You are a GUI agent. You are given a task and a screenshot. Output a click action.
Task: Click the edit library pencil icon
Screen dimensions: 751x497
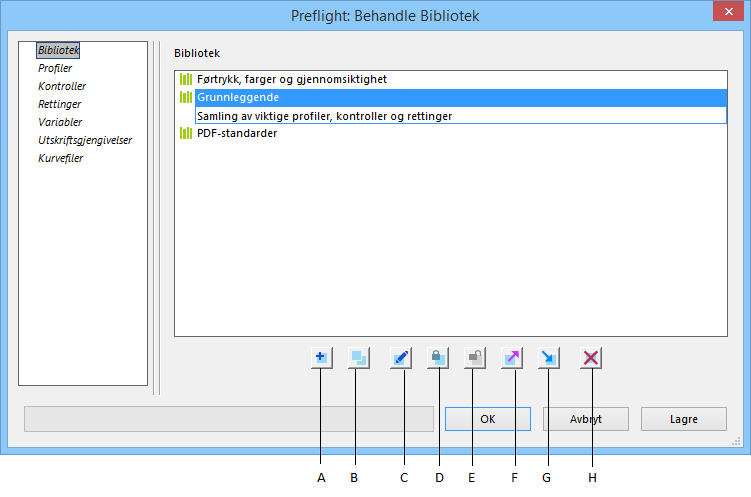click(x=401, y=357)
